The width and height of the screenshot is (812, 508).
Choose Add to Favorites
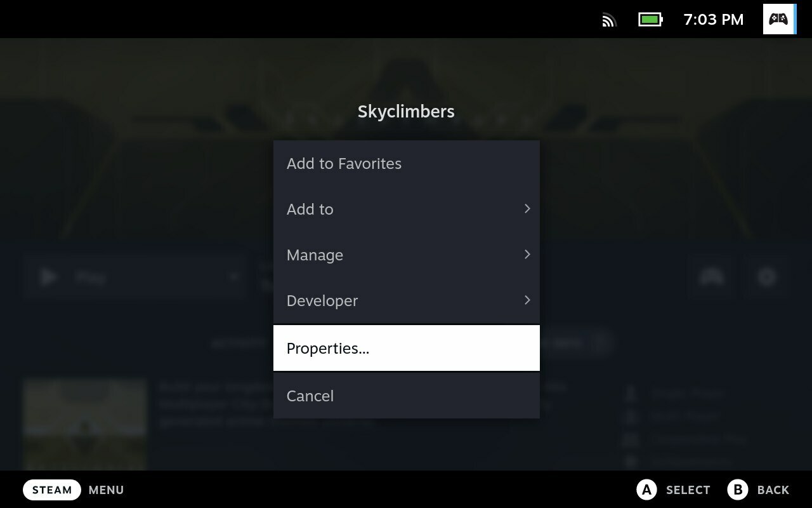[407, 164]
